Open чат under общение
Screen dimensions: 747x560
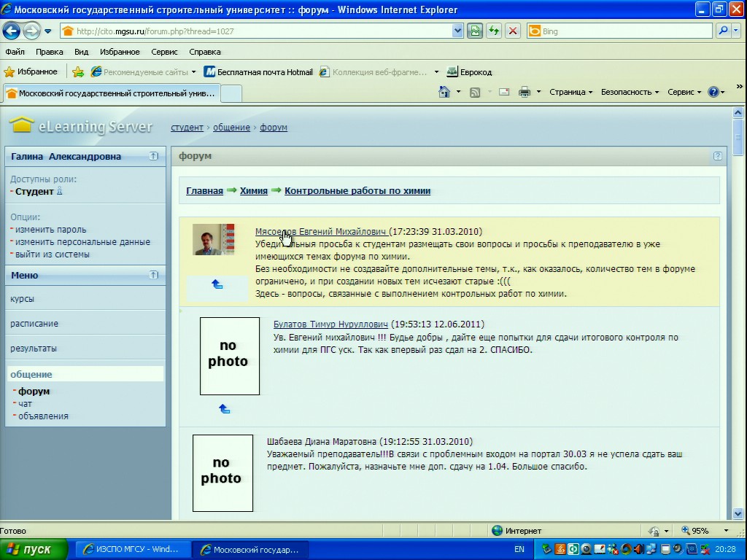click(25, 404)
